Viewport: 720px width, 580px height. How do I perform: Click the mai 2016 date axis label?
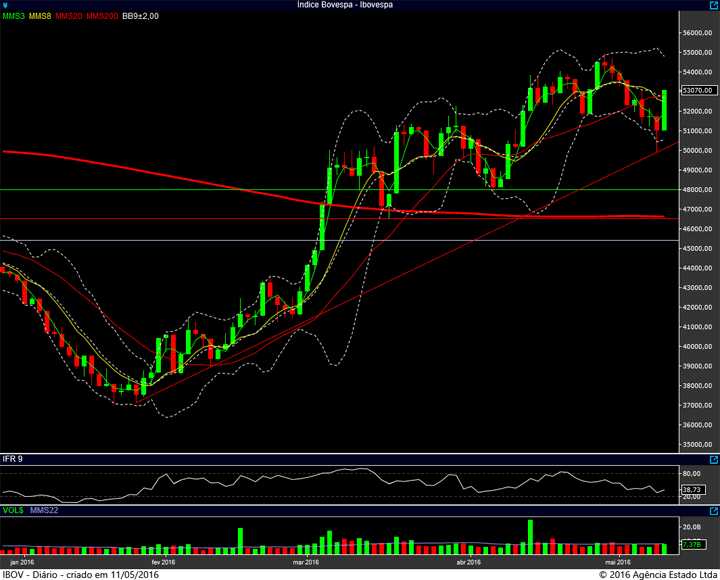click(618, 562)
